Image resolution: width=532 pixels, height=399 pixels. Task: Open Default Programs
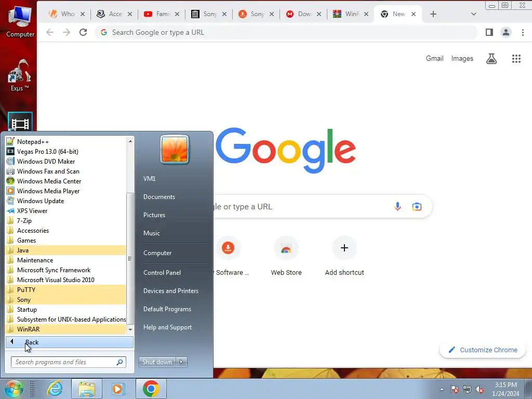tap(167, 309)
